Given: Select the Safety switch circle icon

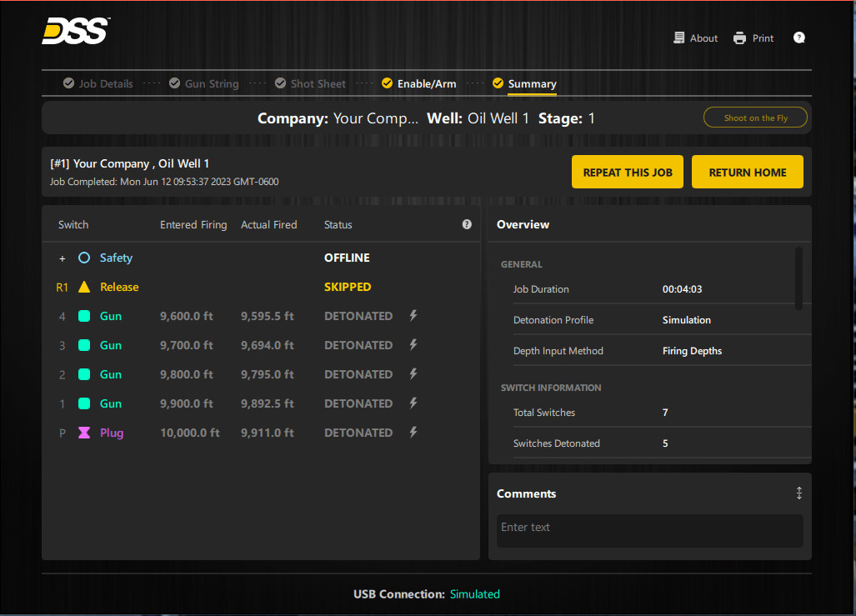Looking at the screenshot, I should 83,258.
